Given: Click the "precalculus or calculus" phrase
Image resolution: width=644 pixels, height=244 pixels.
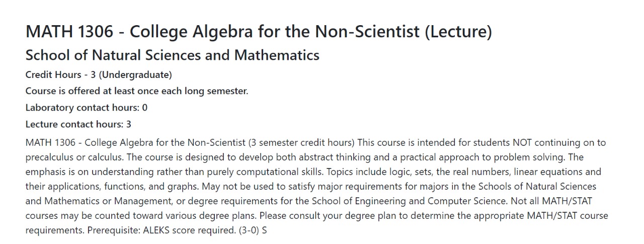Looking at the screenshot, I should click(x=70, y=157).
